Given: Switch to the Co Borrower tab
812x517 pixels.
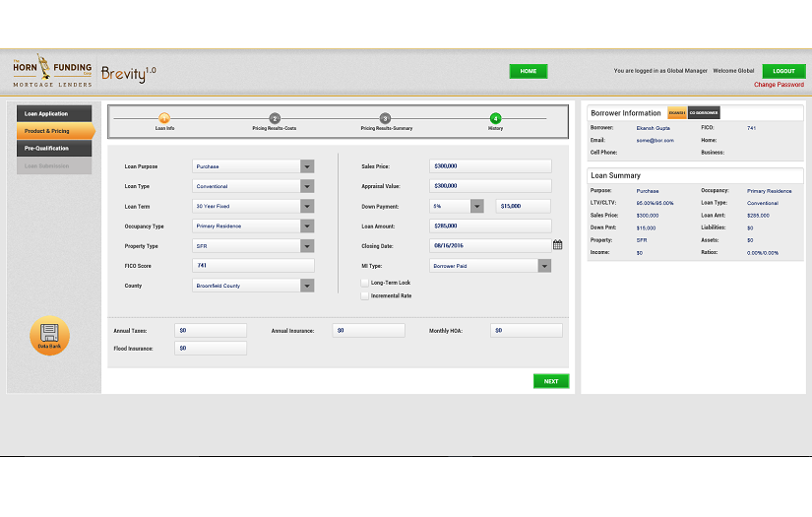Looking at the screenshot, I should [x=704, y=112].
